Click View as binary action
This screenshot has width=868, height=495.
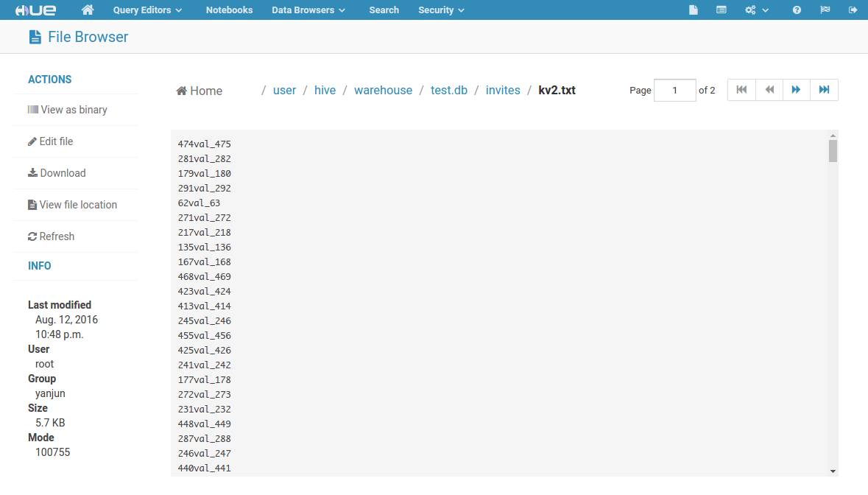[68, 110]
